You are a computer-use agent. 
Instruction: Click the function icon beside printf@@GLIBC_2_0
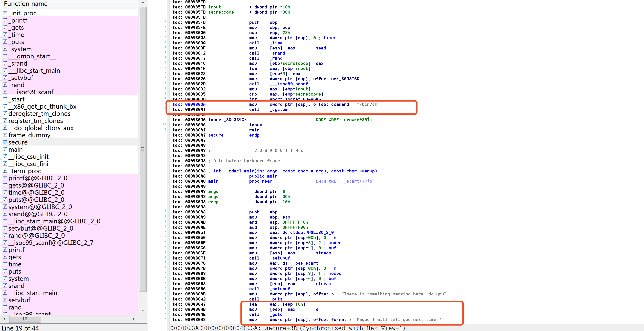coord(5,178)
